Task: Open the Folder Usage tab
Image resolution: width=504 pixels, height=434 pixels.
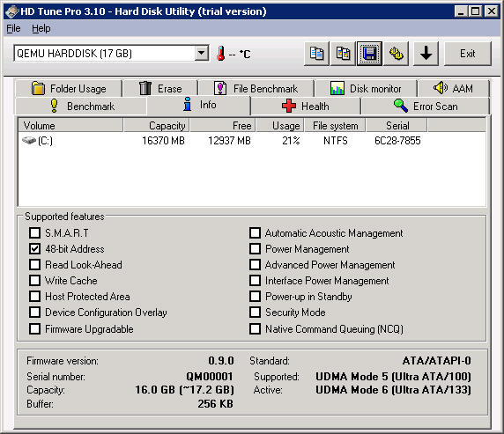Action: click(x=69, y=88)
